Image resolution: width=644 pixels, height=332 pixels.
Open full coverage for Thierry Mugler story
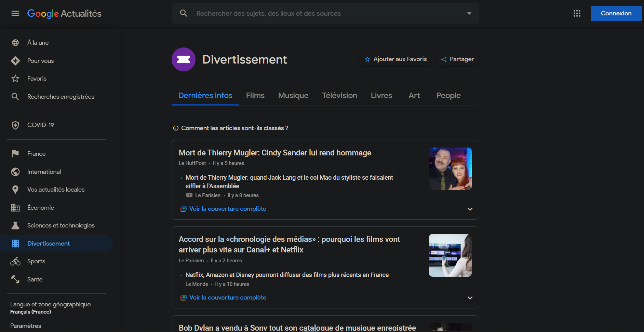tap(227, 209)
